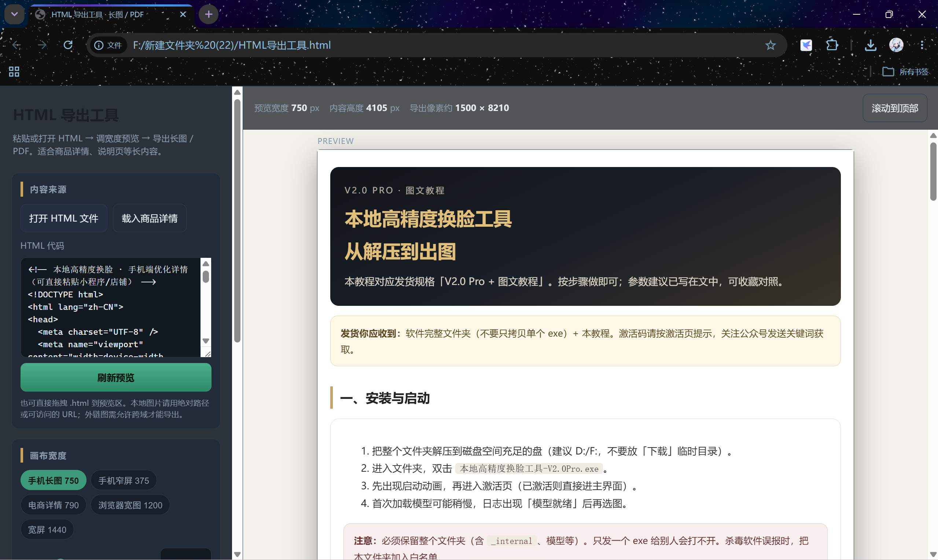
Task: Grab the textarea resize handle
Action: pos(207,353)
